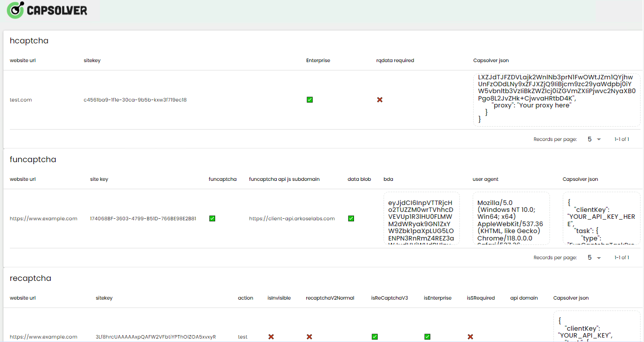
Task: Click hcaptcha '1-1 of 1' pagination text
Action: pyautogui.click(x=622, y=139)
